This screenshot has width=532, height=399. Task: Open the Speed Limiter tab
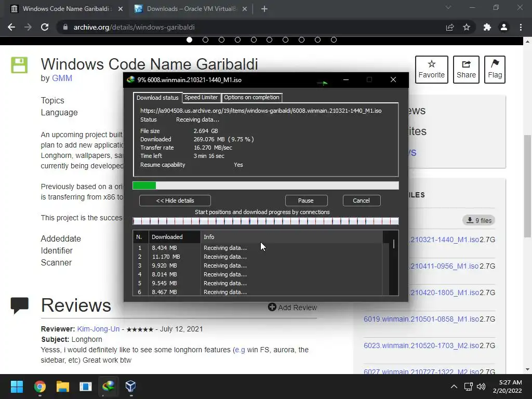[x=201, y=97]
